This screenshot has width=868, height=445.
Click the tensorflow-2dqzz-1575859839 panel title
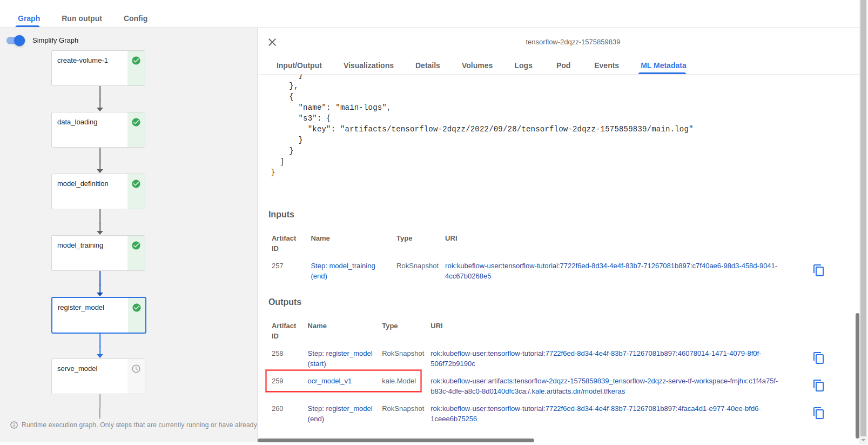pos(573,42)
